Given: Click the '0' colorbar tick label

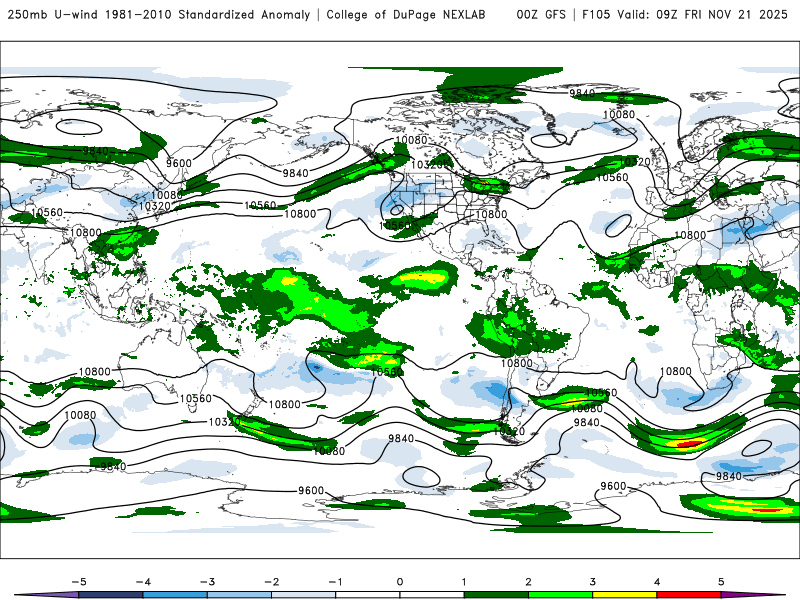Looking at the screenshot, I should [400, 582].
